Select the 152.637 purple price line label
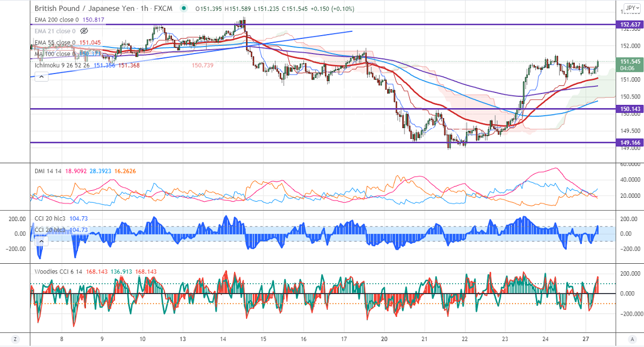 (x=630, y=25)
